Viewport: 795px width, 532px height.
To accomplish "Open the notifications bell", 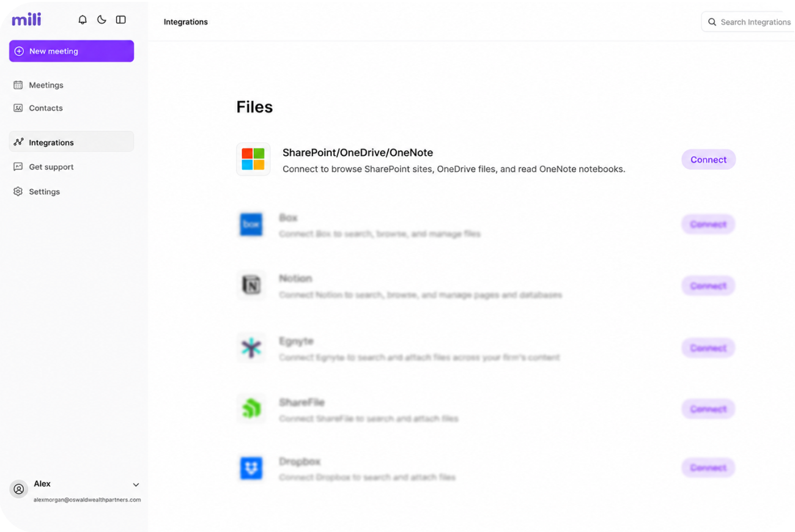I will [x=83, y=20].
